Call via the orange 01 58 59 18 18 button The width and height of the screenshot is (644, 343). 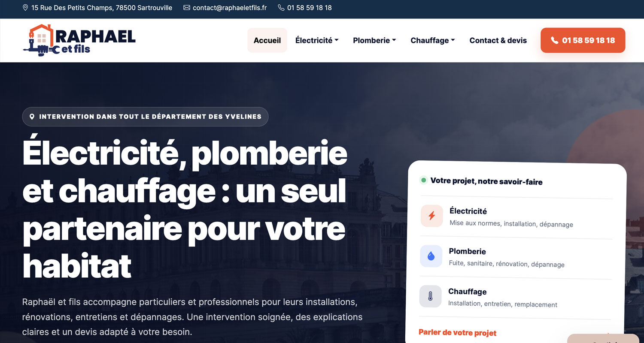click(x=583, y=40)
